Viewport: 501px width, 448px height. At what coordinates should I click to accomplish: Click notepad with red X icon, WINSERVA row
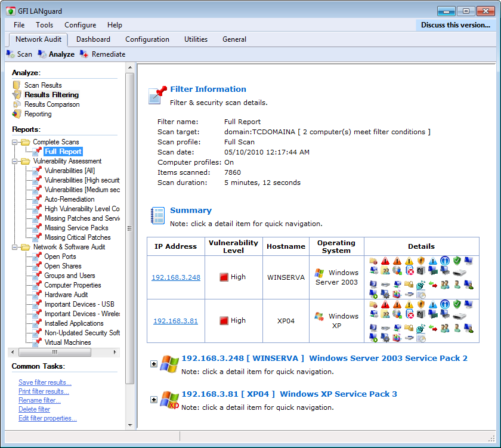[410, 270]
